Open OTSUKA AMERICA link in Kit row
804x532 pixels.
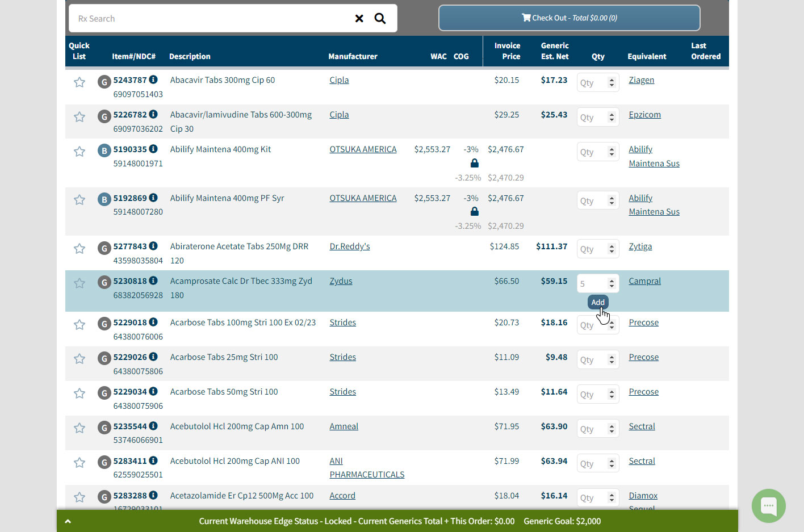(x=363, y=149)
